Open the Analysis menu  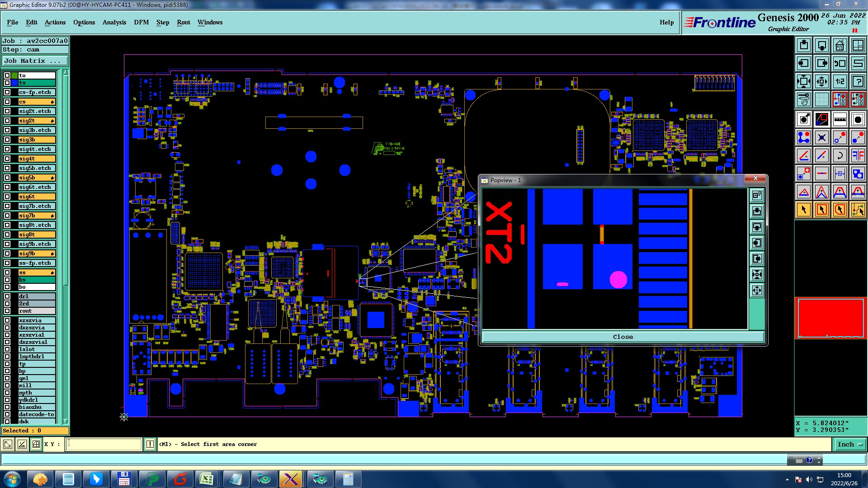[x=114, y=22]
